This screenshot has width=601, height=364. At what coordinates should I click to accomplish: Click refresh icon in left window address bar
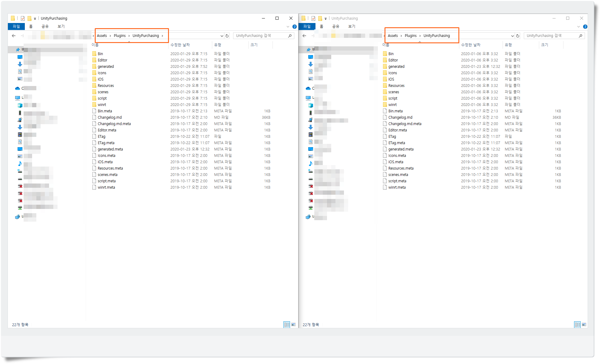(227, 36)
